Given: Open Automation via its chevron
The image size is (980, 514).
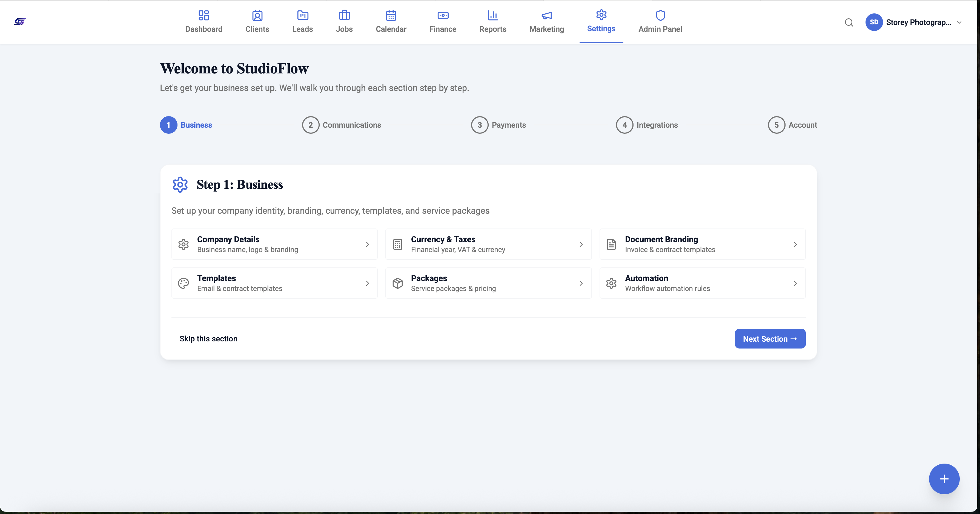Looking at the screenshot, I should (795, 283).
